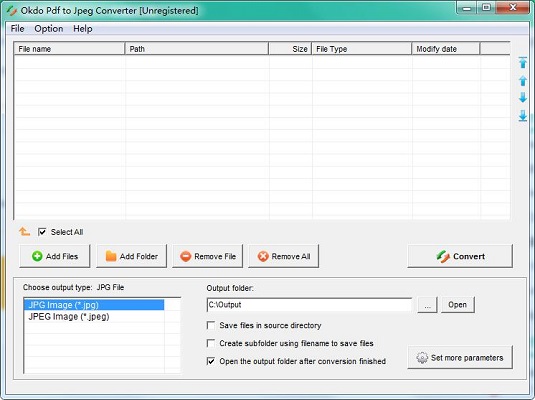The width and height of the screenshot is (535, 400).
Task: Click the Output folder path field
Action: coord(309,304)
